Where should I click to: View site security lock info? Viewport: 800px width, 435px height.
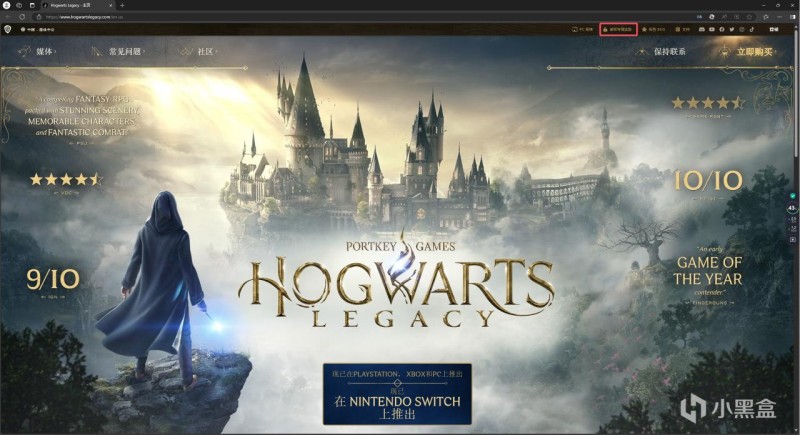(x=40, y=17)
